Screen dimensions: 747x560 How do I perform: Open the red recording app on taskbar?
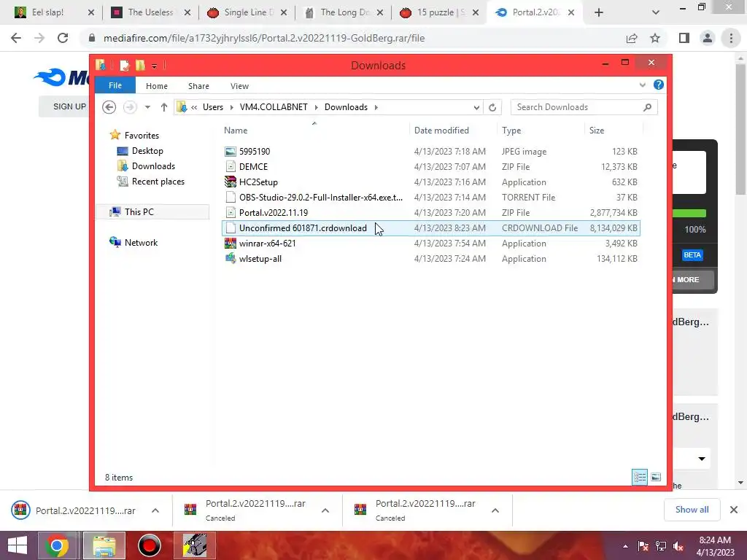click(x=150, y=545)
